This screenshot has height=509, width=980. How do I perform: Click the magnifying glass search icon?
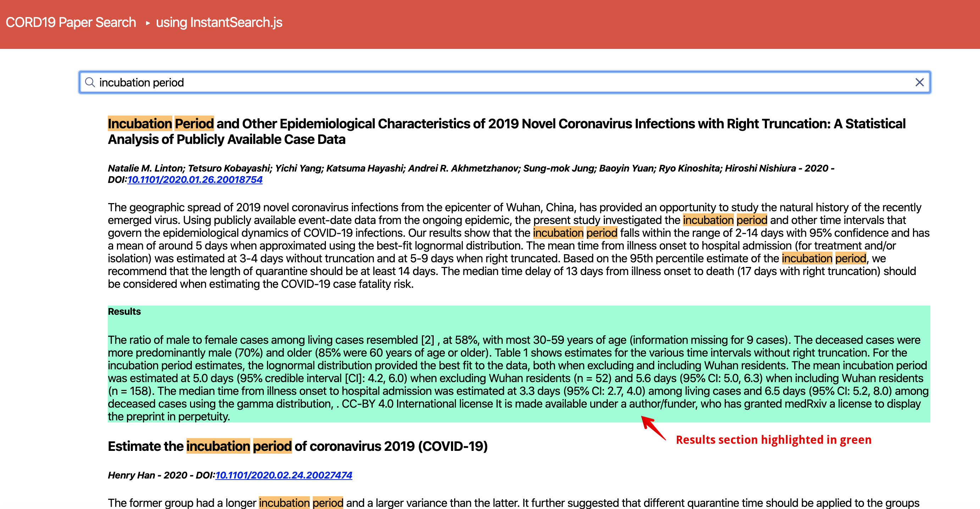pyautogui.click(x=90, y=82)
